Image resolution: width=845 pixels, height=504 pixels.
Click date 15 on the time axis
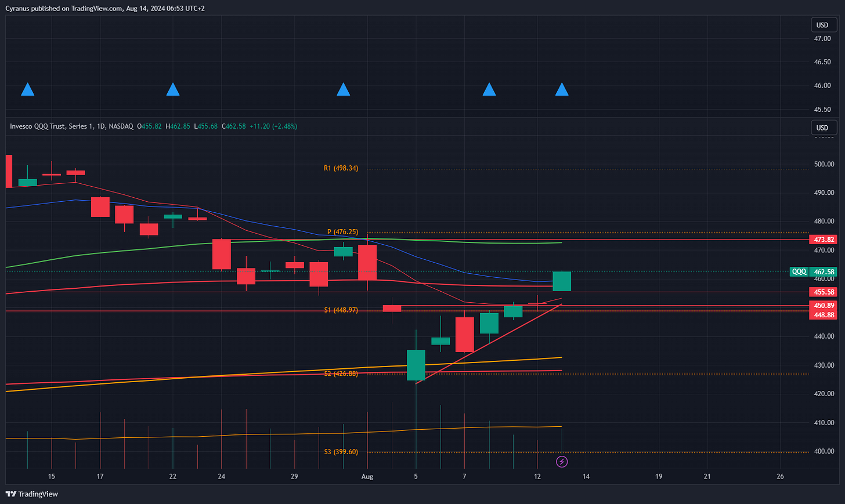pyautogui.click(x=52, y=477)
